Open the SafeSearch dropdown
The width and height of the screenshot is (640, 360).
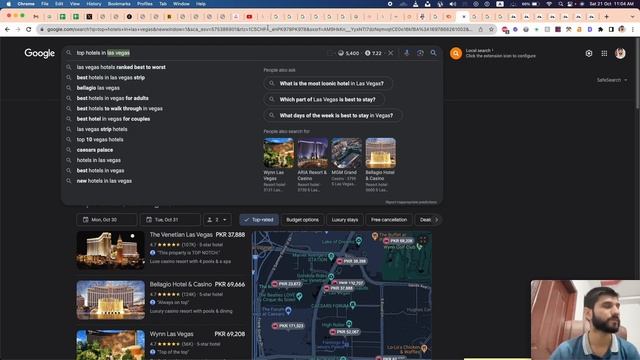point(611,80)
